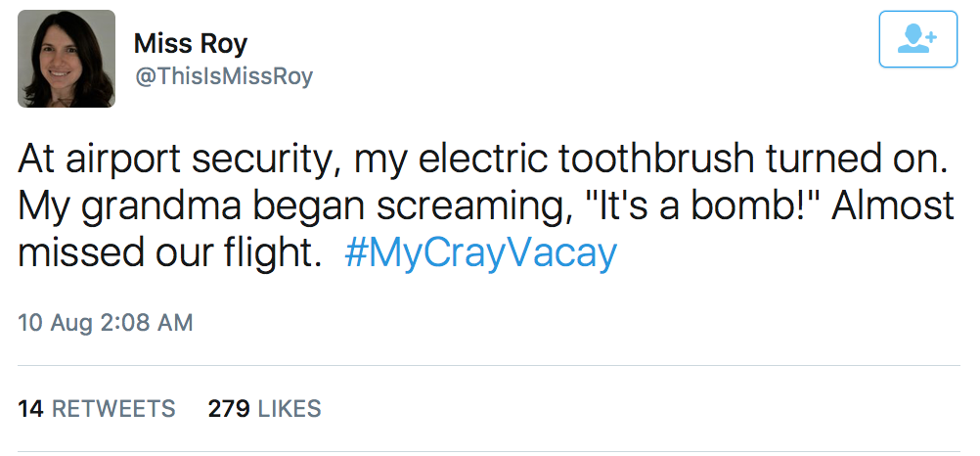Viewport: 980px width, 456px height.
Task: Click the word "LIKES" label
Action: [x=289, y=408]
